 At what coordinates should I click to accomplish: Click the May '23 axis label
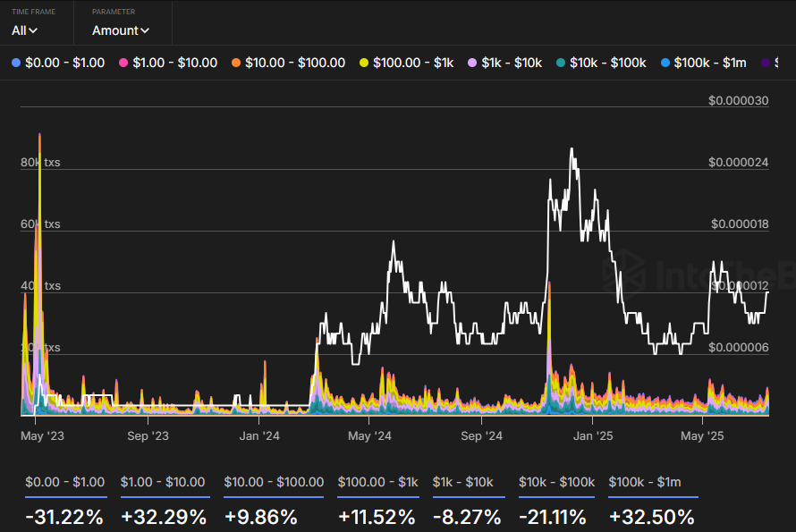point(43,436)
